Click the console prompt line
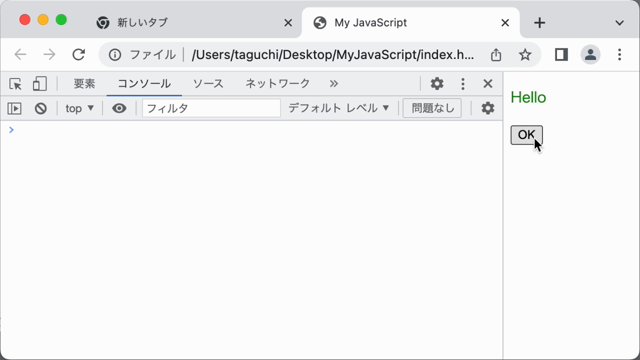The width and height of the screenshot is (640, 360). [x=251, y=130]
